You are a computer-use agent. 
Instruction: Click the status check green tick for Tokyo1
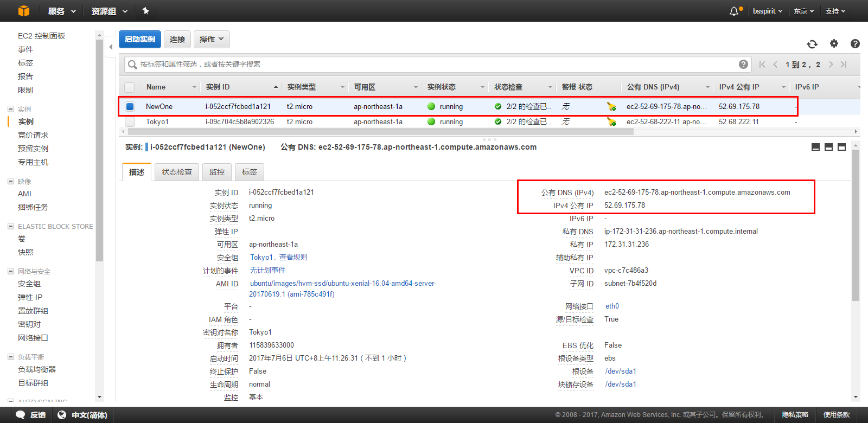point(497,121)
